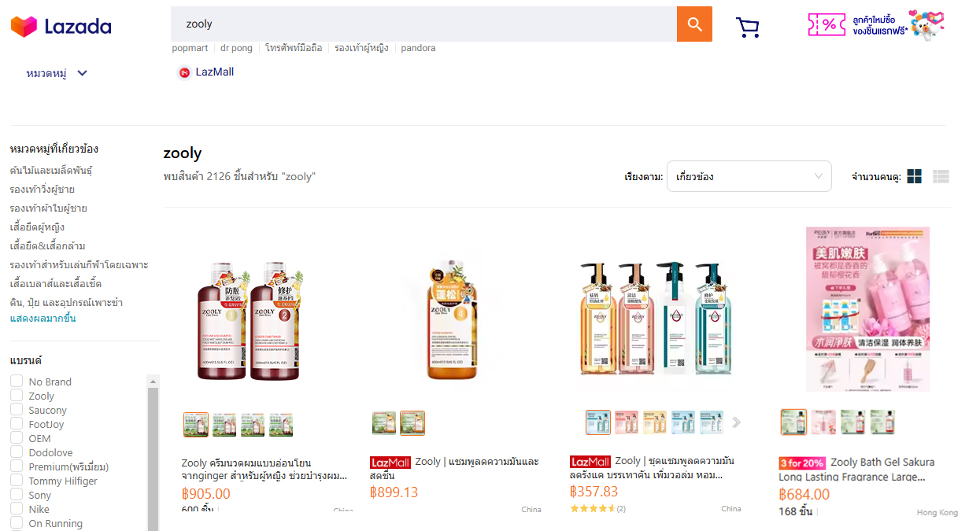Tick the No Brand checkbox
The width and height of the screenshot is (980, 531).
[x=17, y=382]
